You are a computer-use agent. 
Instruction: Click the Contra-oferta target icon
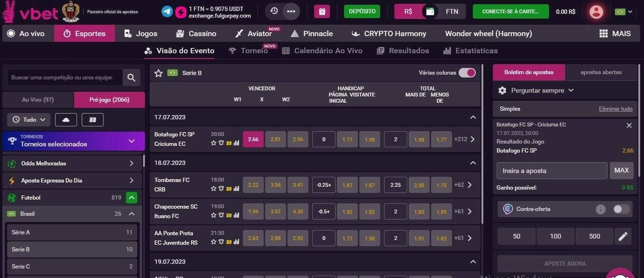click(508, 209)
